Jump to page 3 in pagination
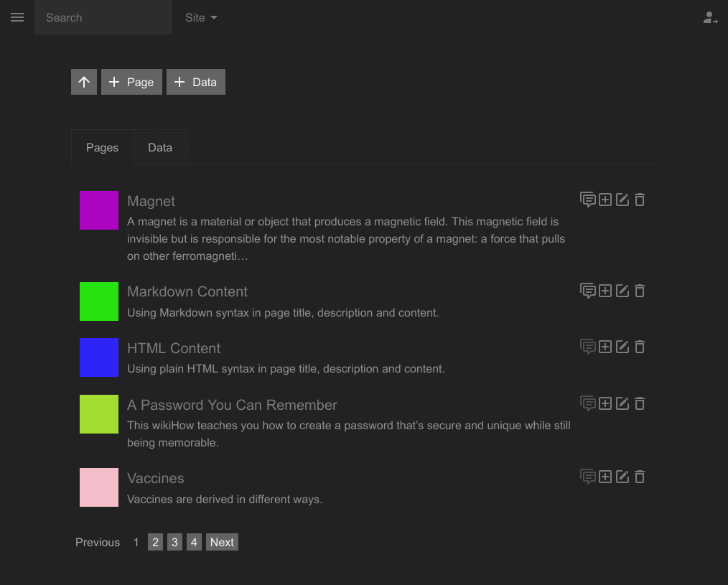The width and height of the screenshot is (728, 585). point(174,542)
